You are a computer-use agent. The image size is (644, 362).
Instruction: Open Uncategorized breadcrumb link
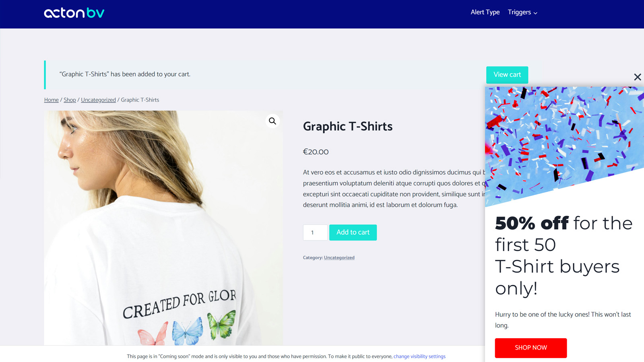(98, 100)
